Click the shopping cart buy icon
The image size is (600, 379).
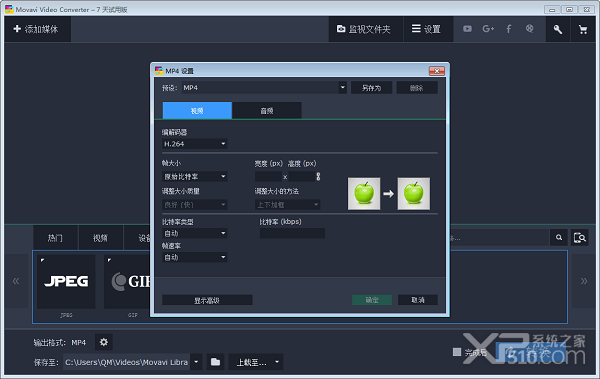pyautogui.click(x=583, y=29)
